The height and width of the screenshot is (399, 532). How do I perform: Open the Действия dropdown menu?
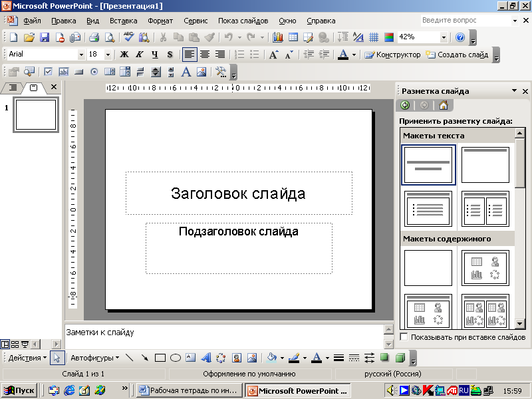[27, 358]
